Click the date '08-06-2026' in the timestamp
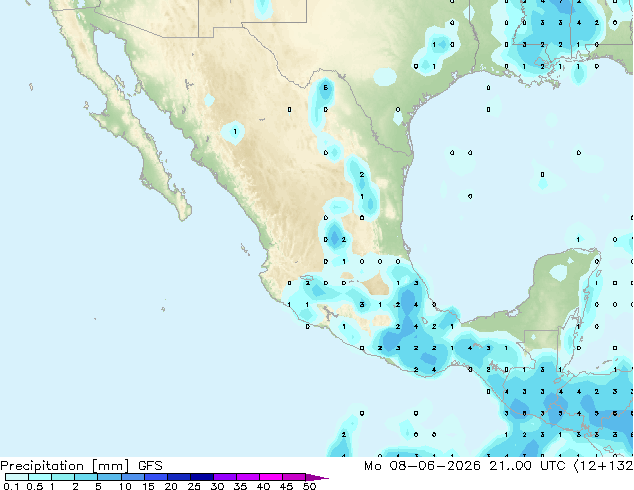The width and height of the screenshot is (634, 490). [x=435, y=466]
